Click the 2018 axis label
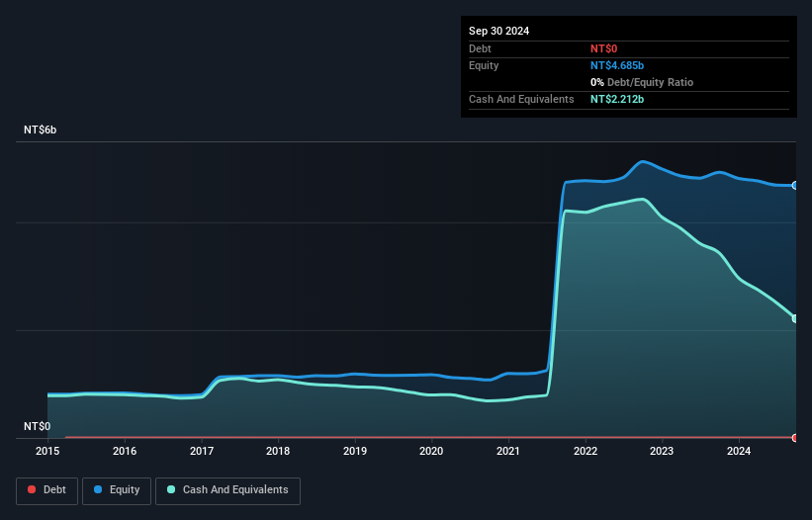Viewport: 812px width, 520px height. click(x=278, y=451)
